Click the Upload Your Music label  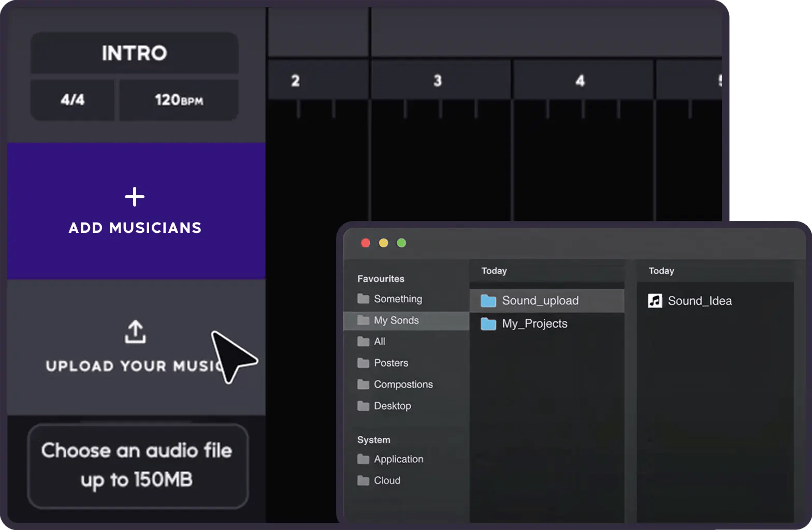[x=132, y=366]
